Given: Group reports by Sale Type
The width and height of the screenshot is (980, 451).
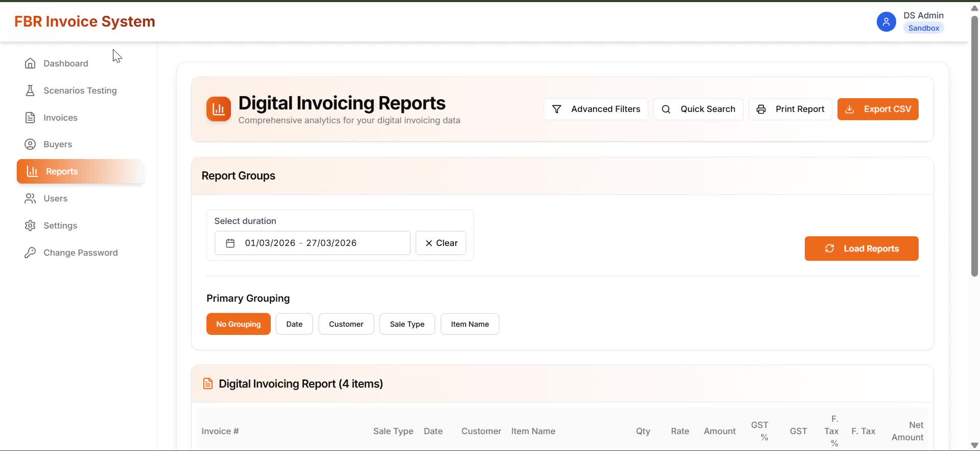Looking at the screenshot, I should tap(407, 324).
